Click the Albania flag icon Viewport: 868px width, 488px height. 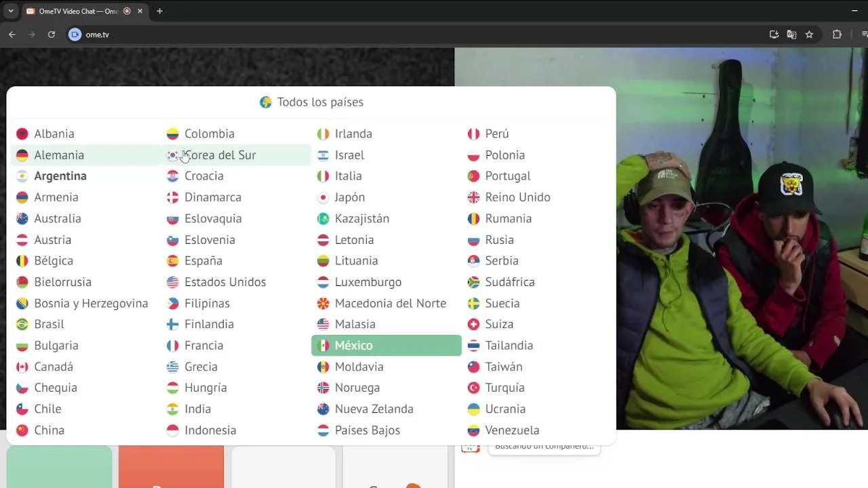pyautogui.click(x=22, y=134)
